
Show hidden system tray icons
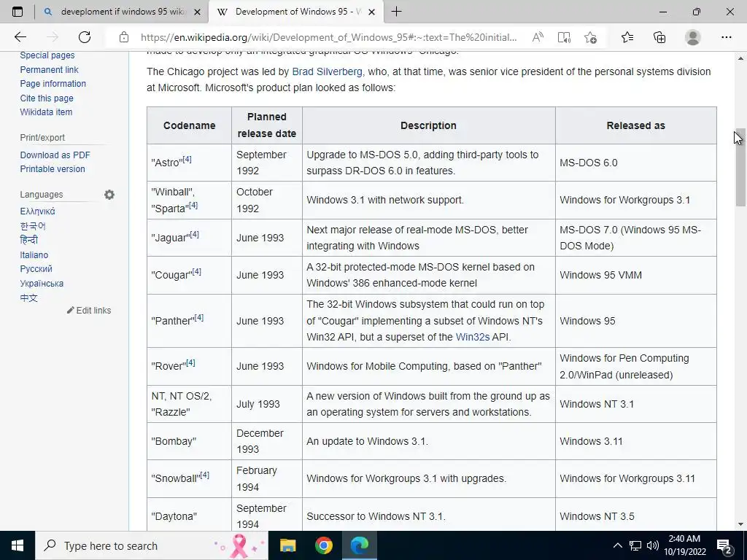coord(617,545)
